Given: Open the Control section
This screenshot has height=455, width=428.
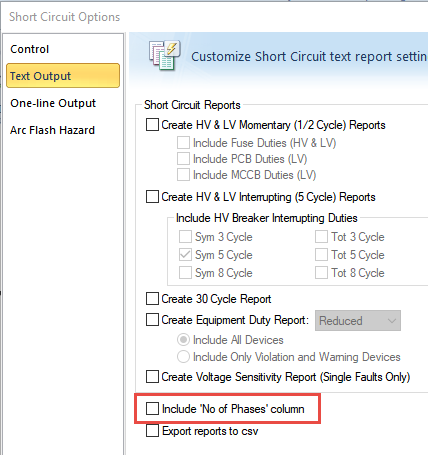Looking at the screenshot, I should click(x=29, y=49).
